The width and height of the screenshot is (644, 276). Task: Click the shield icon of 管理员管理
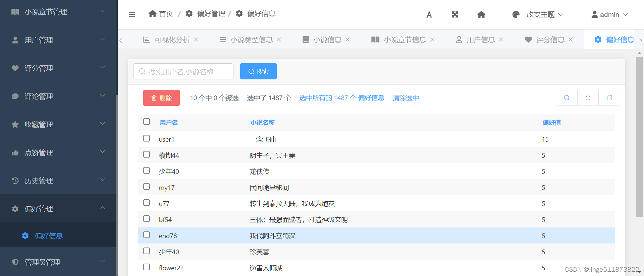point(15,262)
